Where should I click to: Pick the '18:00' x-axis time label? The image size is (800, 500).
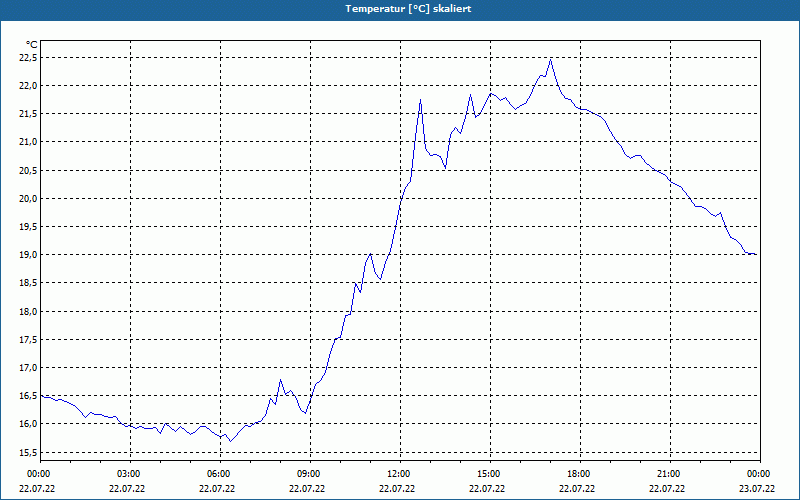click(x=577, y=474)
